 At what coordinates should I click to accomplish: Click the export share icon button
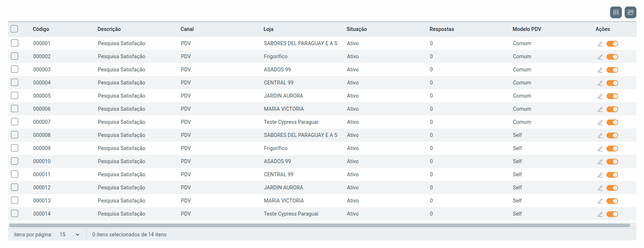(x=630, y=12)
